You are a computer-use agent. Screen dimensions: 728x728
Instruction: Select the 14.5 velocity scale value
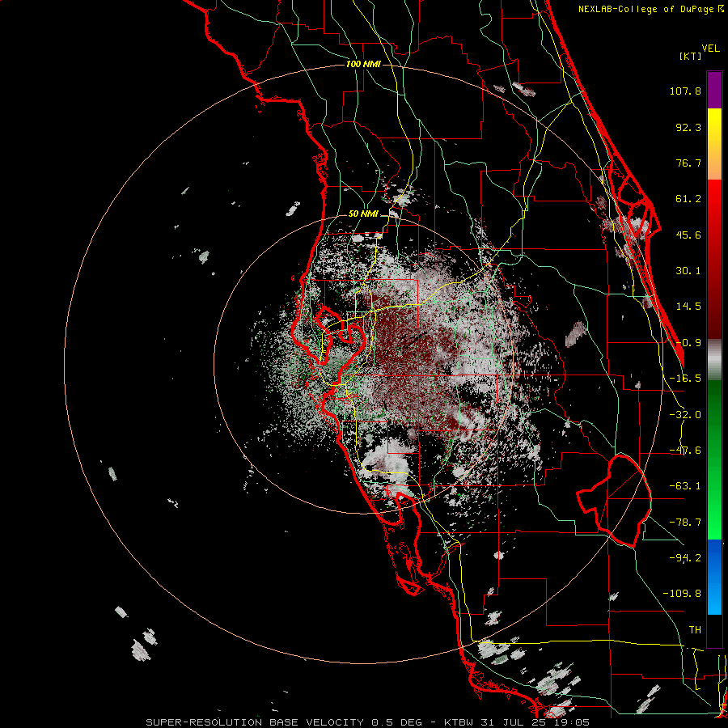(688, 307)
